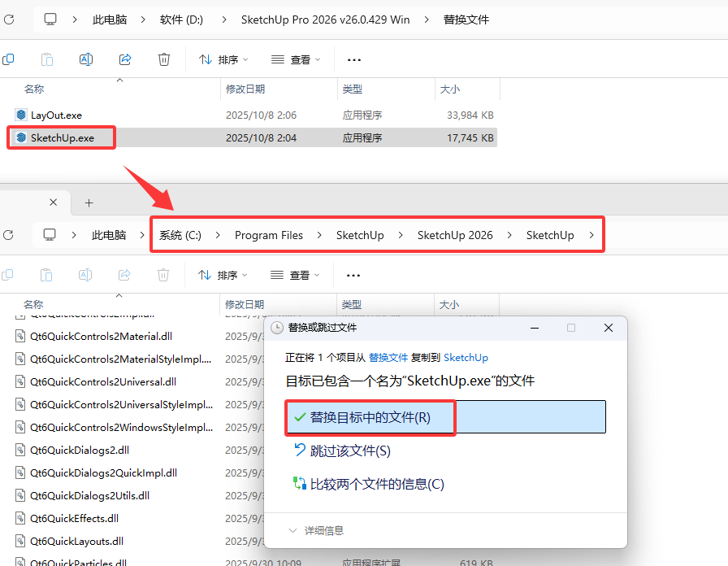728x566 pixels.
Task: Open the 查看 view dropdown in upper toolbar
Action: pos(296,59)
